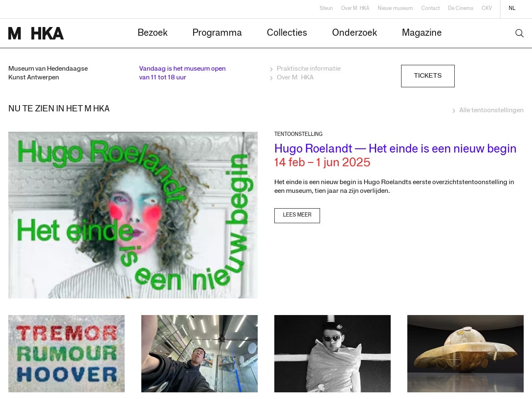Screen dimensions: 532x399
Task: Open the Hugo Roelandt poster image
Action: (133, 215)
